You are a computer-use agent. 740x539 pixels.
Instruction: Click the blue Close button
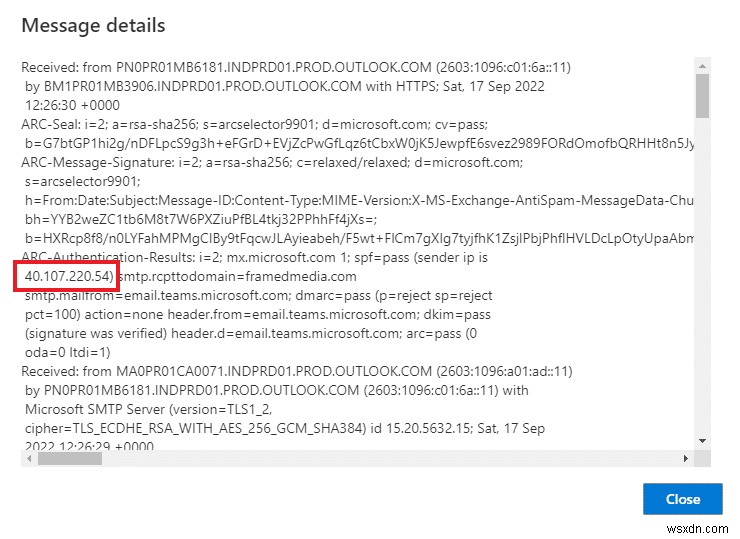click(683, 499)
